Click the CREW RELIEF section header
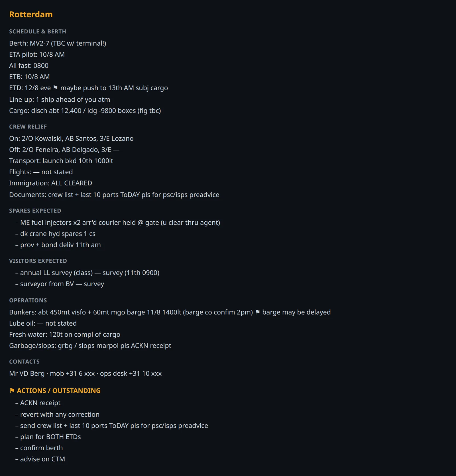Screen dimensions: 456x476 [x=28, y=126]
